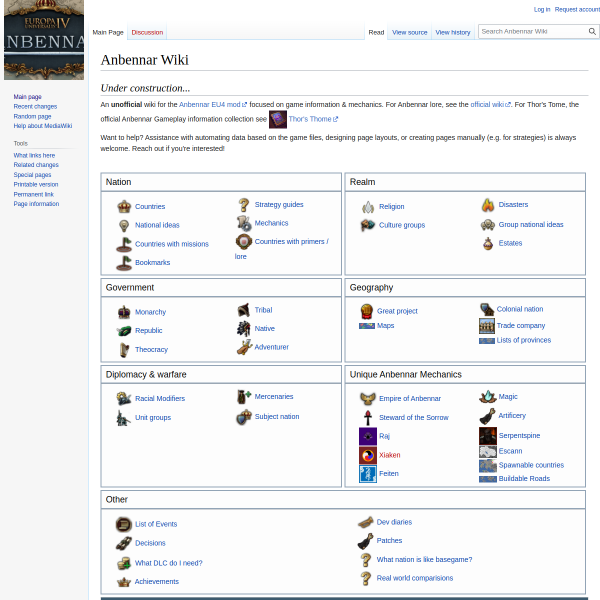Go to Random page in sidebar
Screen dimensions: 600x600
coord(33,116)
